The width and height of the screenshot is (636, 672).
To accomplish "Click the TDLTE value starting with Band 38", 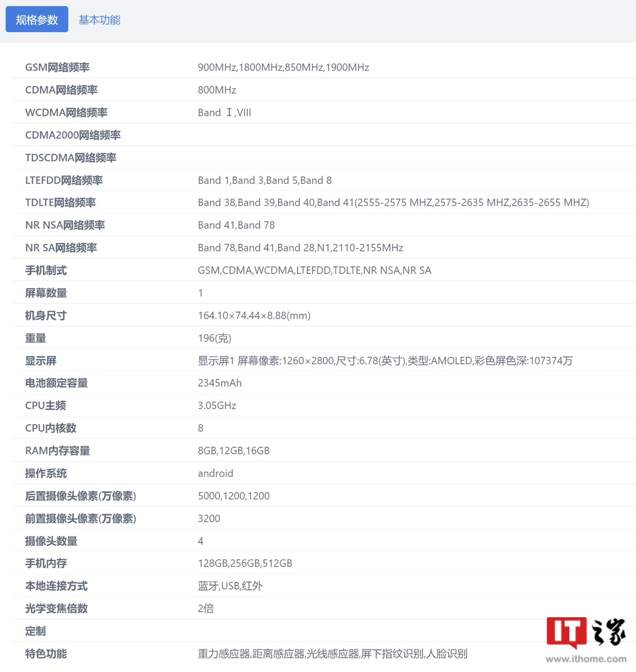I will [x=394, y=202].
